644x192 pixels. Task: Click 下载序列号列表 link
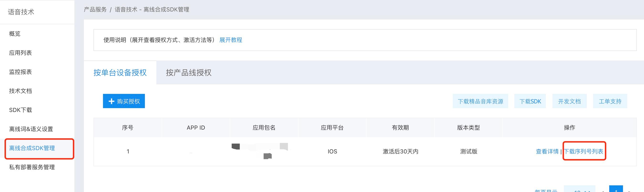pos(584,152)
